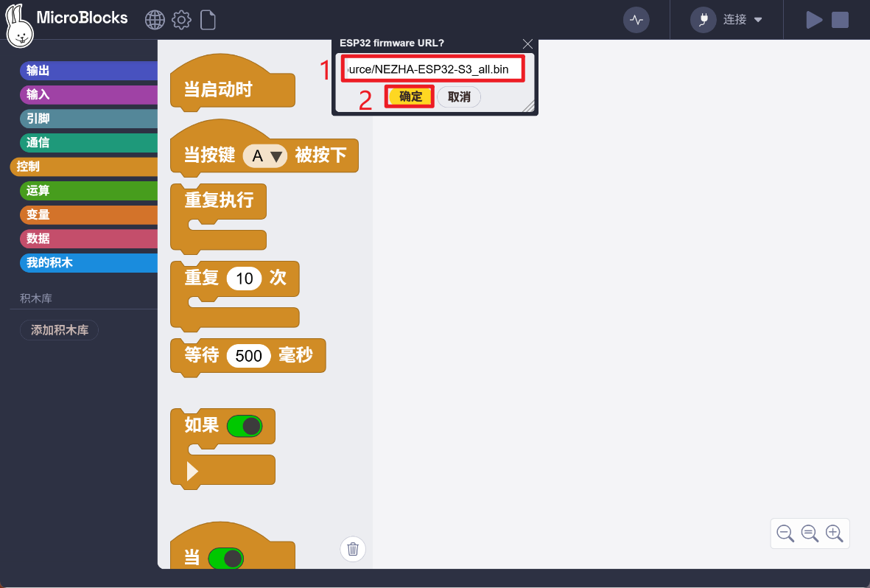870x588 pixels.
Task: Click the dialog resize handle corner
Action: [x=529, y=106]
